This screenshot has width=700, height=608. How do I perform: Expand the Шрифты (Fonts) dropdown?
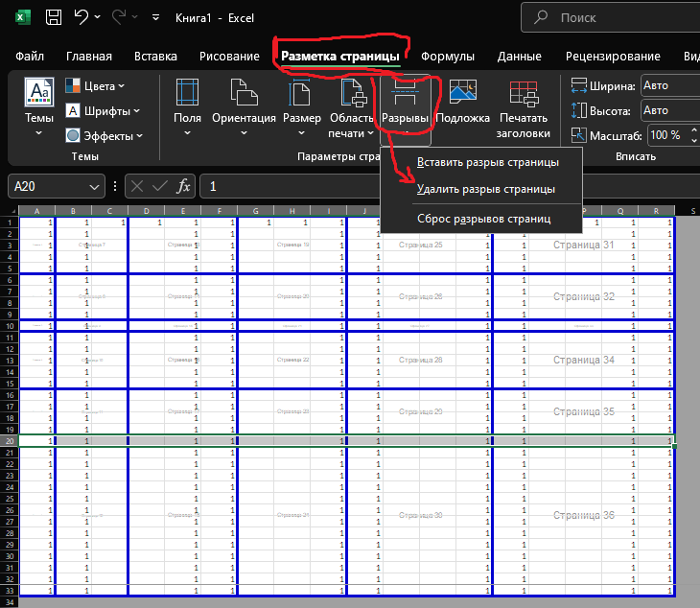pyautogui.click(x=103, y=110)
